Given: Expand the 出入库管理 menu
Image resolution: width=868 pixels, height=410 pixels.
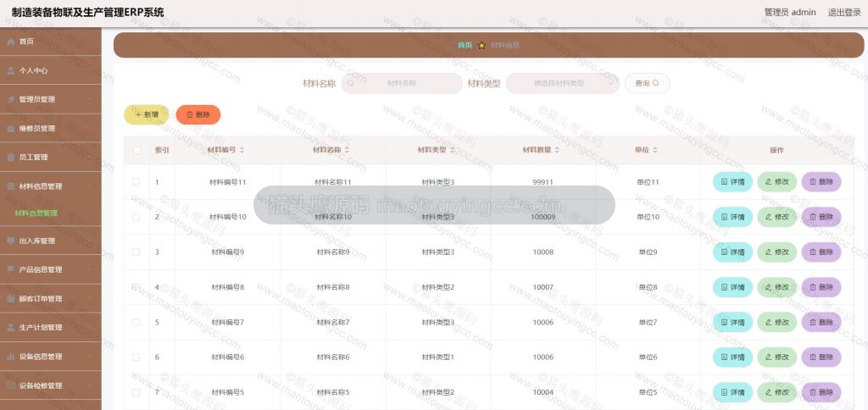Looking at the screenshot, I should [x=50, y=241].
